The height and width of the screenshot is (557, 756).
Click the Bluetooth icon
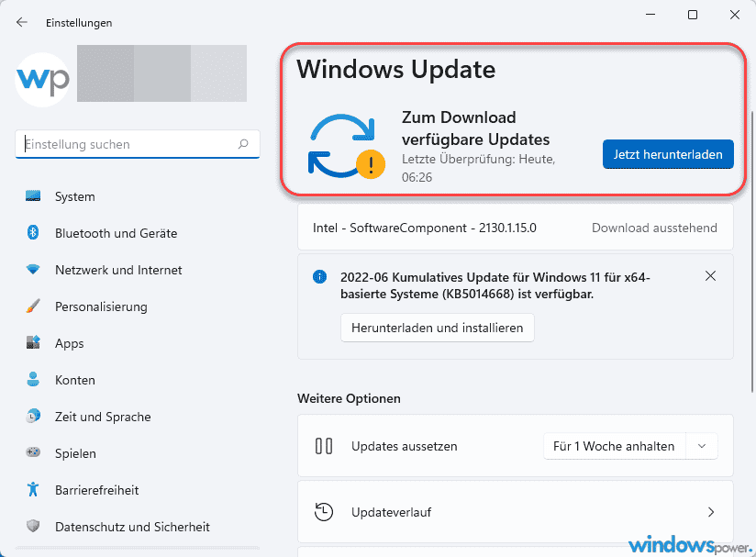tap(33, 233)
